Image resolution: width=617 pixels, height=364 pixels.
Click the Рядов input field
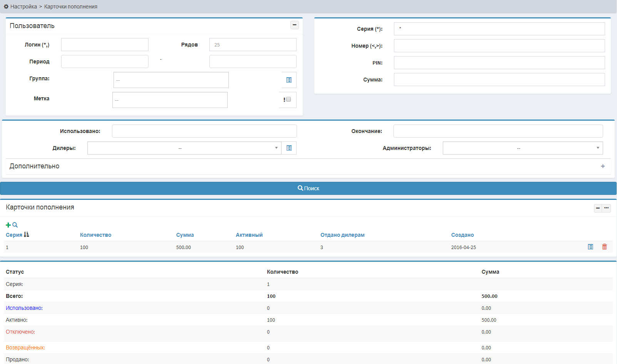pyautogui.click(x=253, y=45)
